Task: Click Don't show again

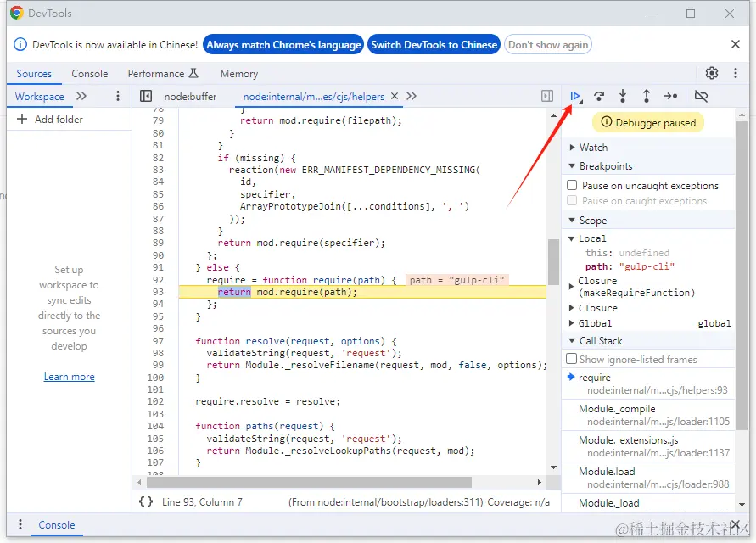Action: pos(548,44)
